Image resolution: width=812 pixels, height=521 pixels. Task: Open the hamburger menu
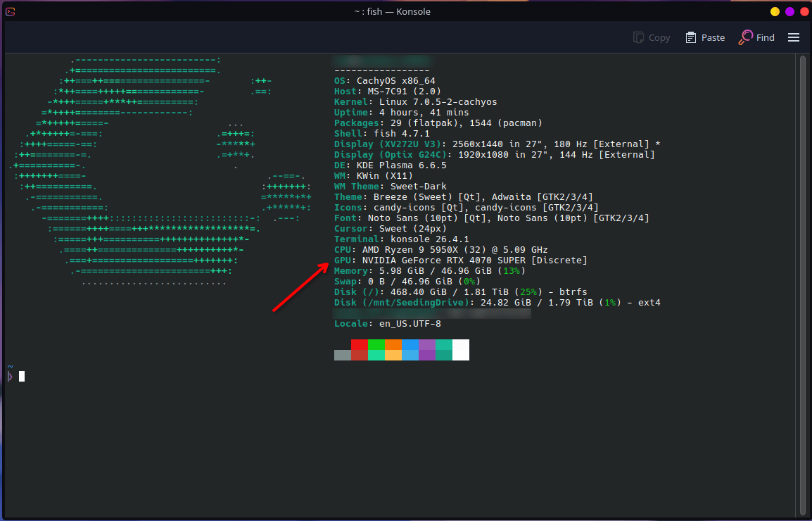coord(794,37)
